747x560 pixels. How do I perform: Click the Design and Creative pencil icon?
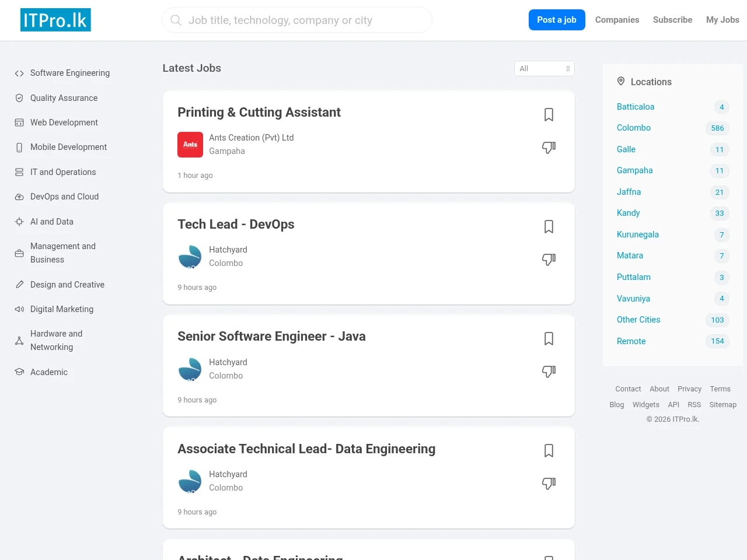click(x=19, y=285)
